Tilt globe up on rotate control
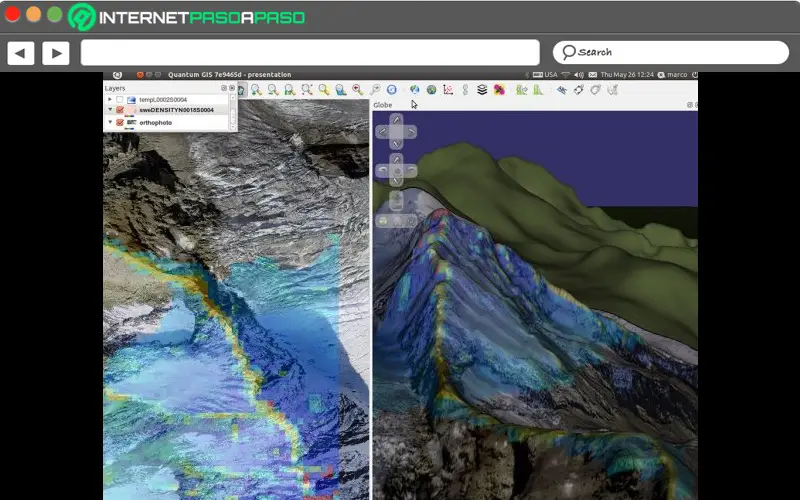This screenshot has width=800, height=500. (396, 159)
